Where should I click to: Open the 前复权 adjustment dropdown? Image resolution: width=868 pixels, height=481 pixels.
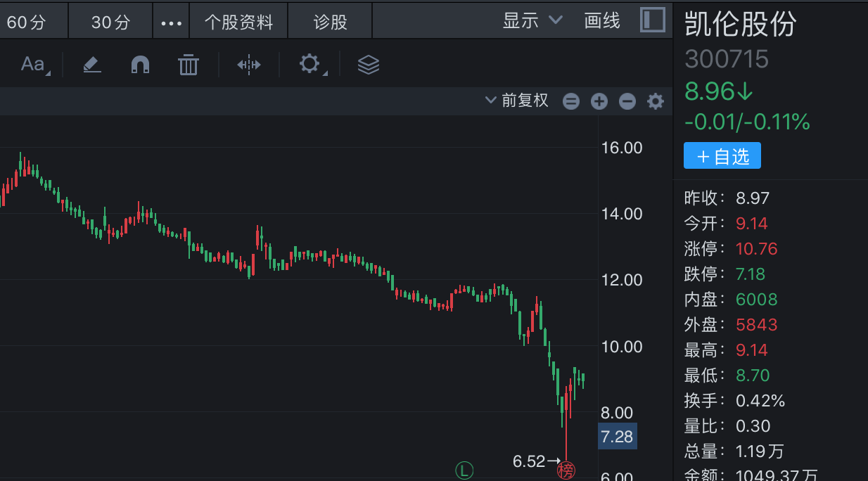[517, 101]
